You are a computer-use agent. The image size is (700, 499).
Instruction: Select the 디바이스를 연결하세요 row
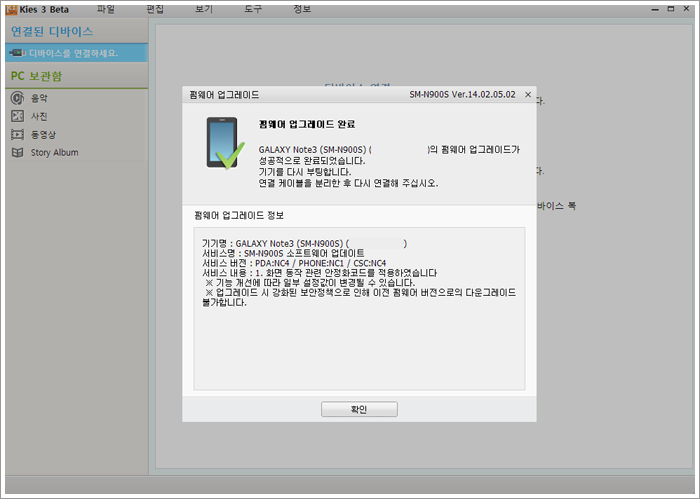click(x=76, y=53)
